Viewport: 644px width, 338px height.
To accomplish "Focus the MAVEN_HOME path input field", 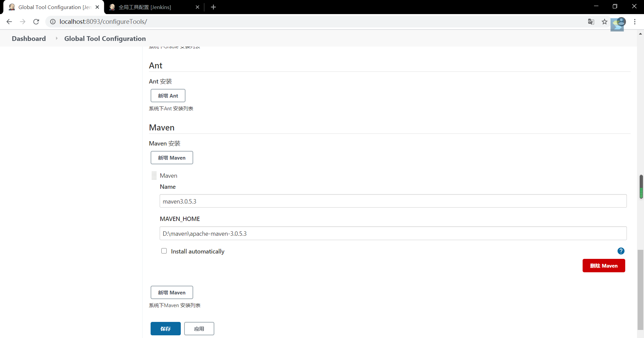I will 393,233.
